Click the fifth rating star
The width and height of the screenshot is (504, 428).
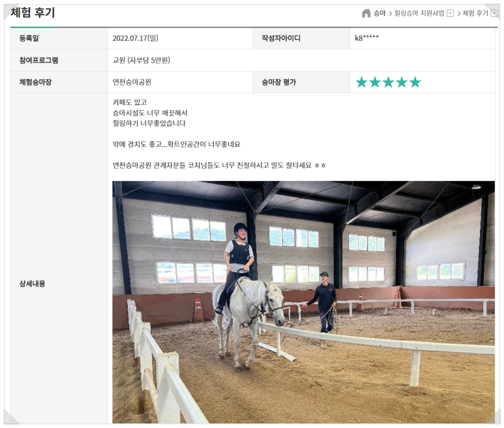tap(415, 82)
